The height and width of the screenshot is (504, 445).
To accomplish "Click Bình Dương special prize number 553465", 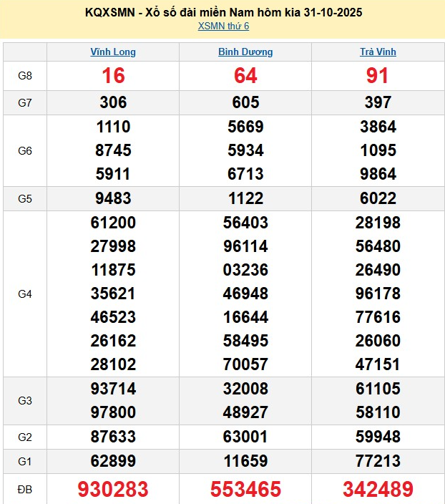I will [x=245, y=490].
